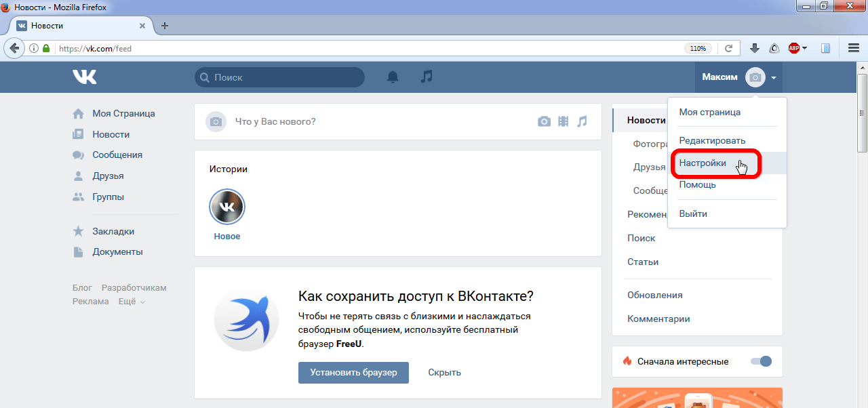Open notifications bell icon

tap(393, 77)
